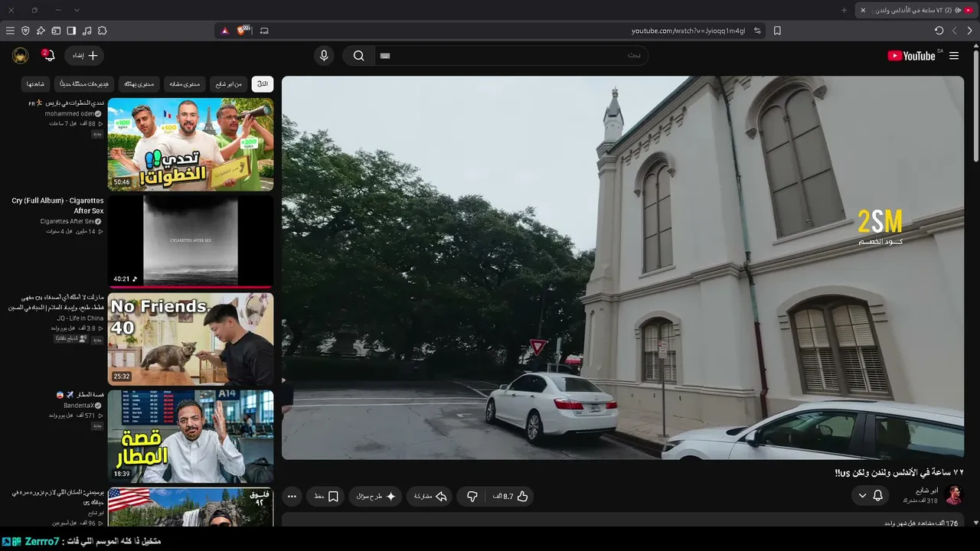980x551 pixels.
Task: Open a new browser tab
Action: (x=844, y=10)
